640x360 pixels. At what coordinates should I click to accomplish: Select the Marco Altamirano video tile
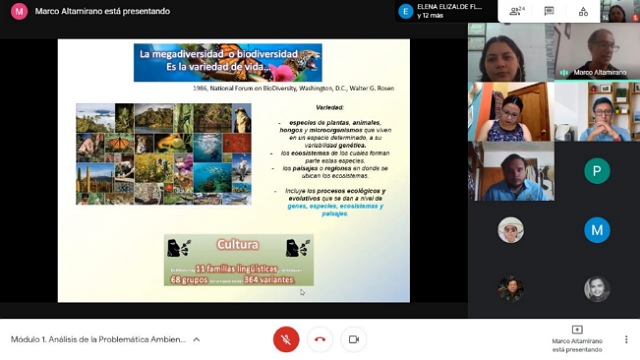[597, 52]
